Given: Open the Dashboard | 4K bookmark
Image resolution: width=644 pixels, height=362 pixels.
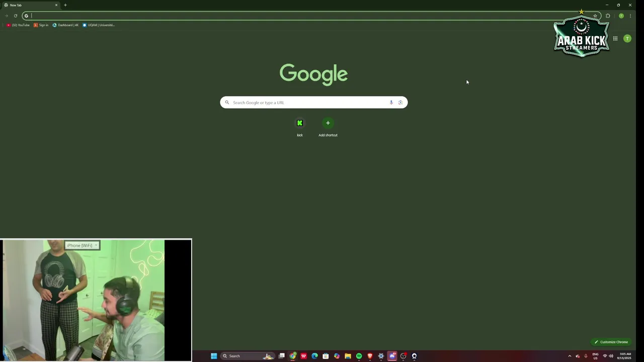Looking at the screenshot, I should point(66,25).
